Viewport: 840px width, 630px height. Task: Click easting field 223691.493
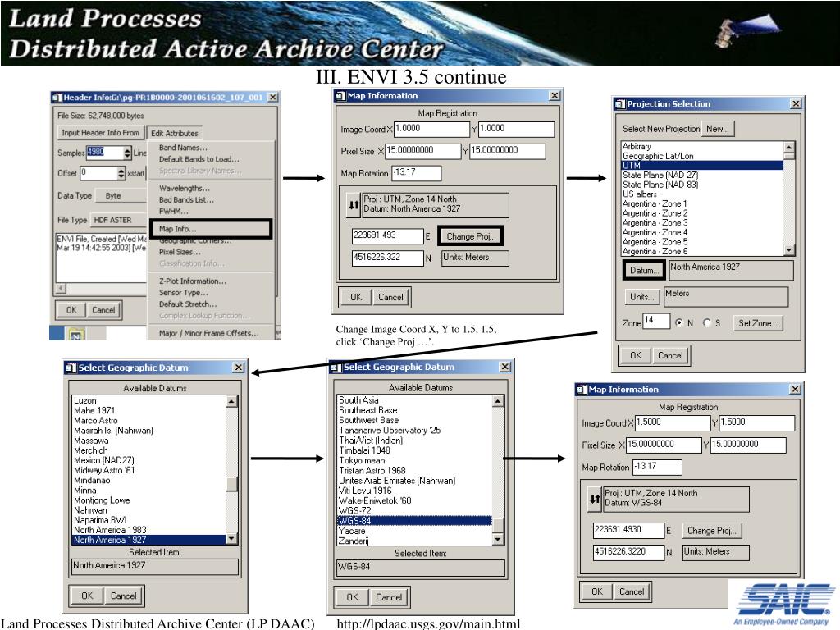click(387, 235)
